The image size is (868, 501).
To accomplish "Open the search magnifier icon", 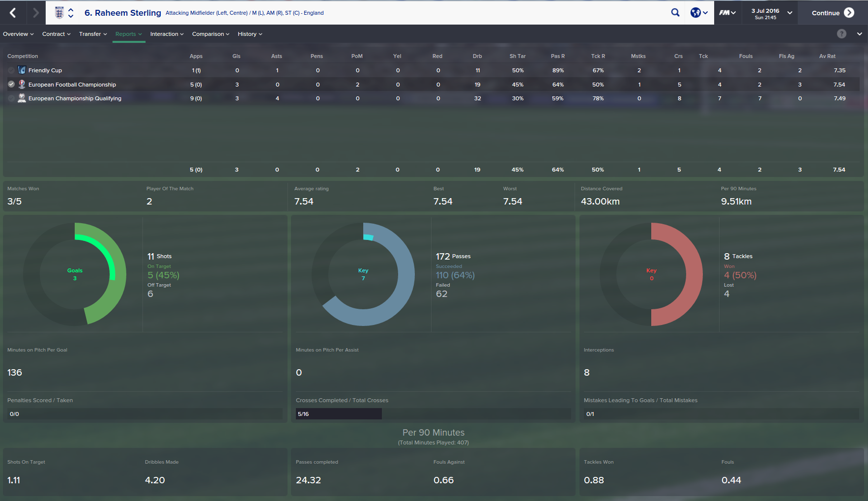I will point(675,13).
